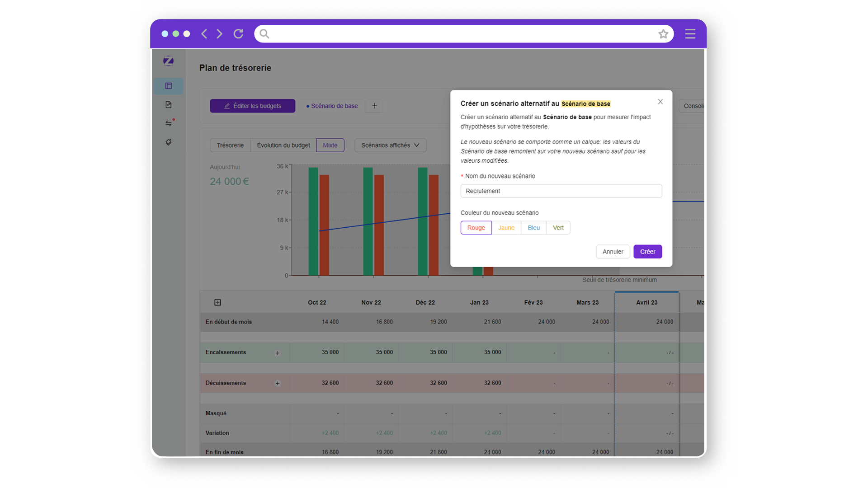Reload the page with the refresh icon

pyautogui.click(x=238, y=33)
